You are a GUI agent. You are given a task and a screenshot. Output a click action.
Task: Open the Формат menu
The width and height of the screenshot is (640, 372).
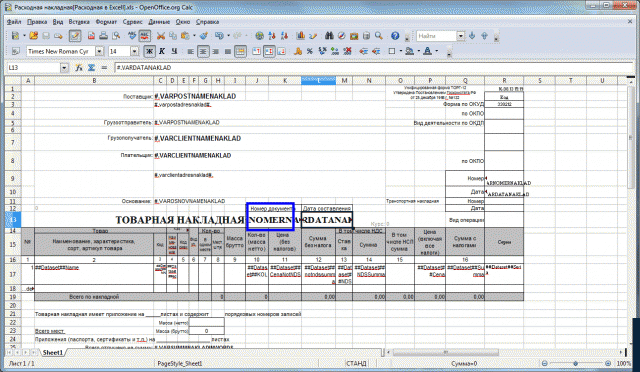coord(106,22)
